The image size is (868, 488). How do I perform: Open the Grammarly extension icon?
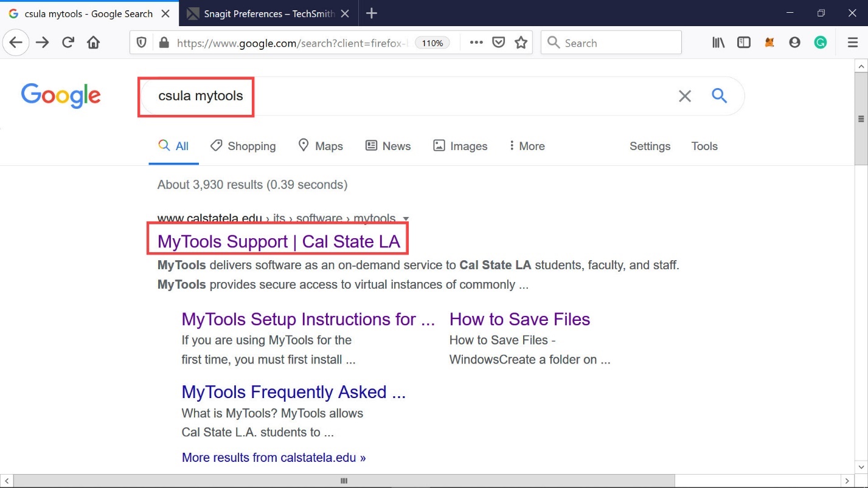[821, 43]
